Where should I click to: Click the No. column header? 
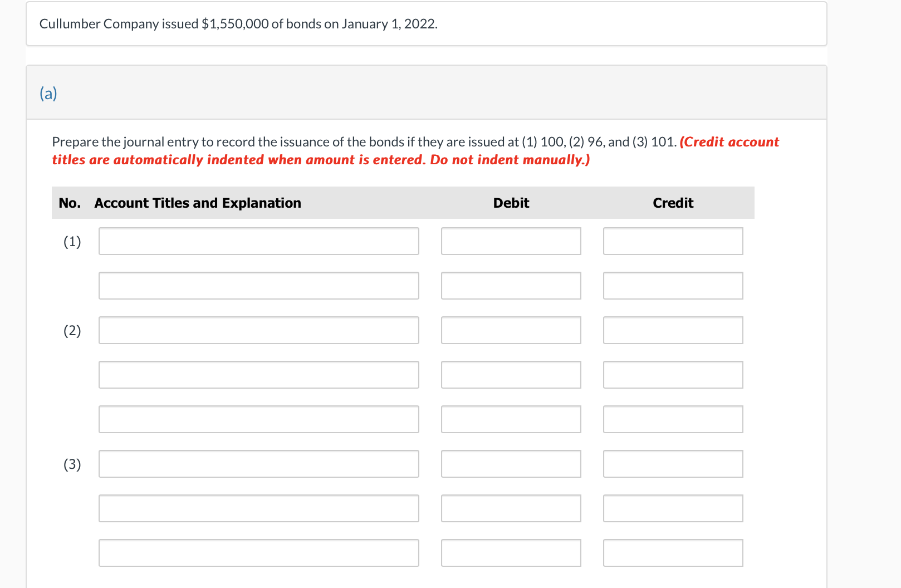click(x=70, y=203)
